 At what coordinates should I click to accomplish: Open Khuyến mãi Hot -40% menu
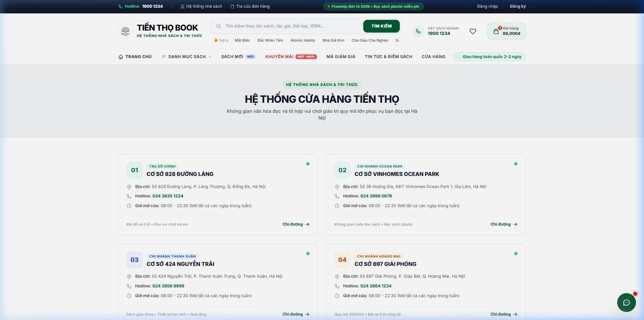(x=291, y=57)
